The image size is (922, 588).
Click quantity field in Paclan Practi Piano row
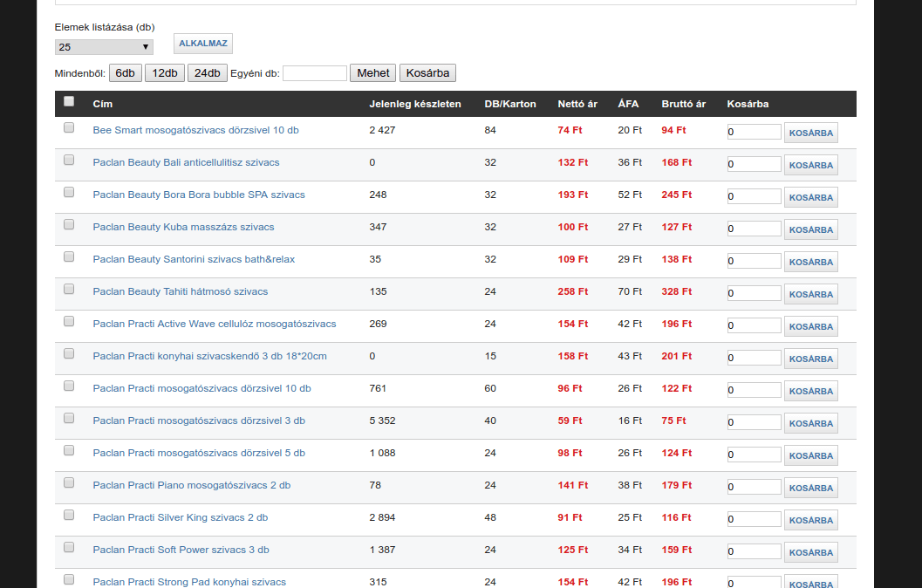coord(754,488)
